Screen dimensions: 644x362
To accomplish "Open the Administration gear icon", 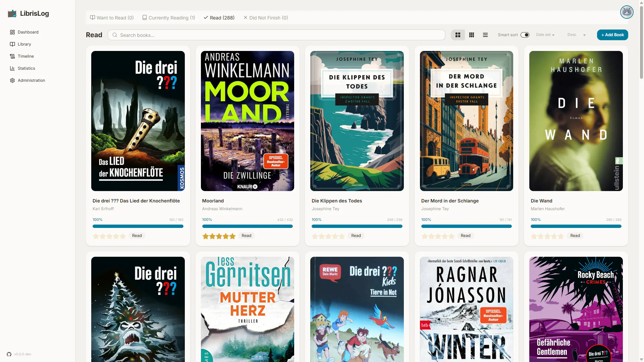I will coord(12,80).
